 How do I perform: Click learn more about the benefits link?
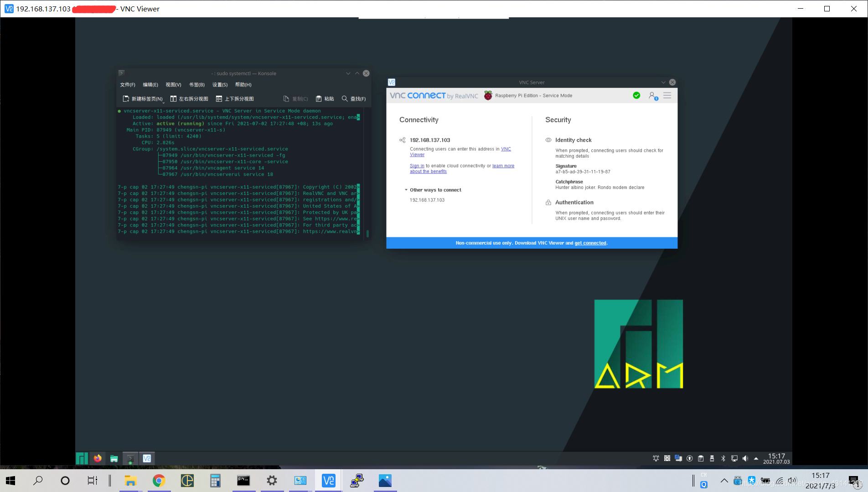tap(503, 166)
